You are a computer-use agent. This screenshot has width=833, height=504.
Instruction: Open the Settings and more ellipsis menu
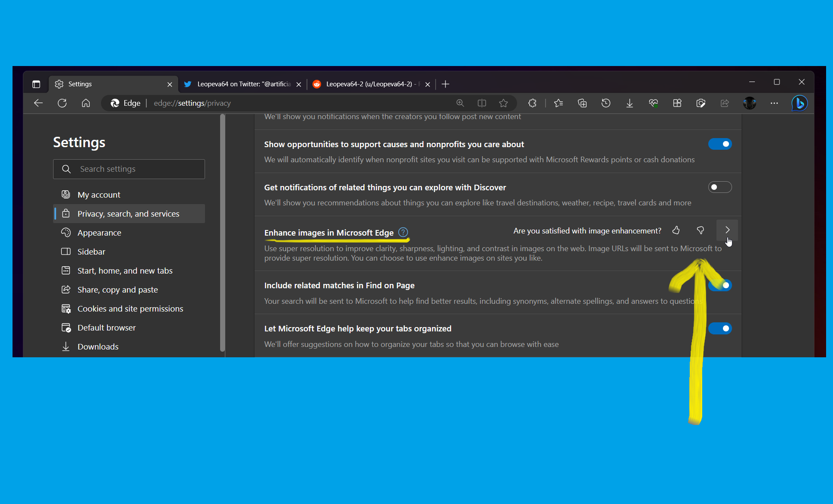[x=774, y=103]
